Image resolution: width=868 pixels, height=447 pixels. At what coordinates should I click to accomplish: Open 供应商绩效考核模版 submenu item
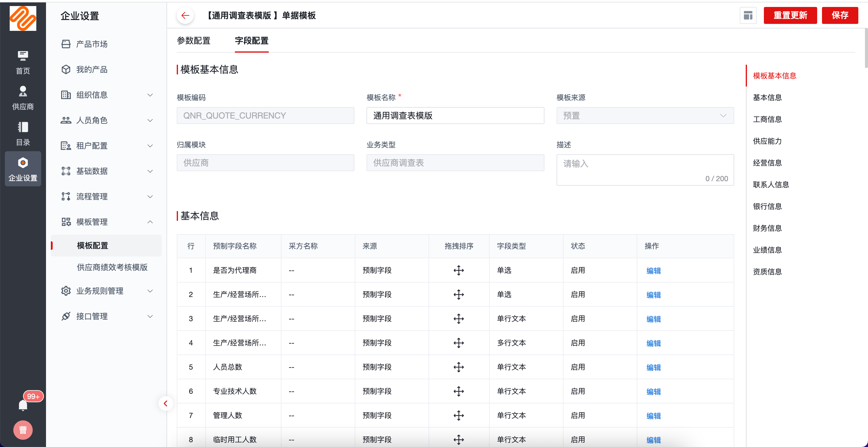click(x=112, y=267)
